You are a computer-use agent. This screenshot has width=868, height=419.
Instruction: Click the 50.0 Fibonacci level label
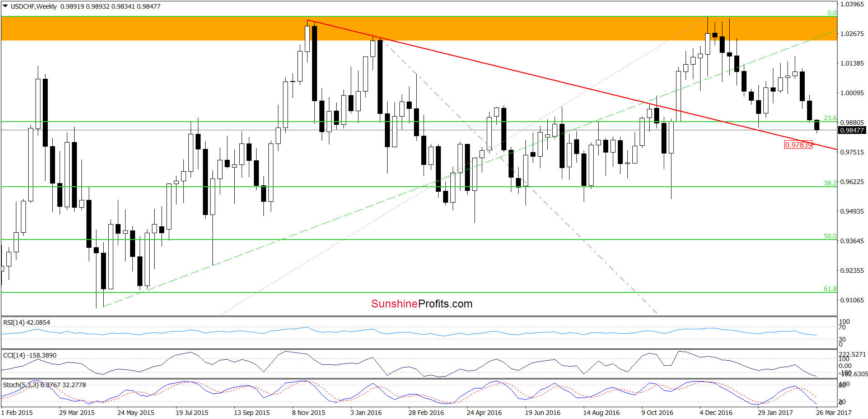click(830, 236)
